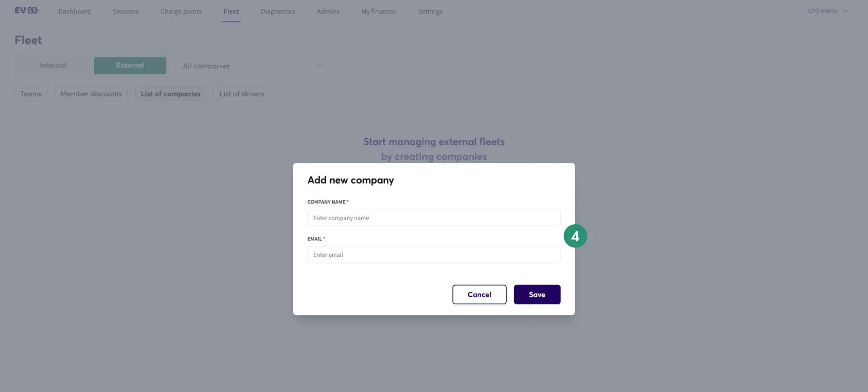Go to Settings in top navigation
Screen dimensions: 868x392
430,11
